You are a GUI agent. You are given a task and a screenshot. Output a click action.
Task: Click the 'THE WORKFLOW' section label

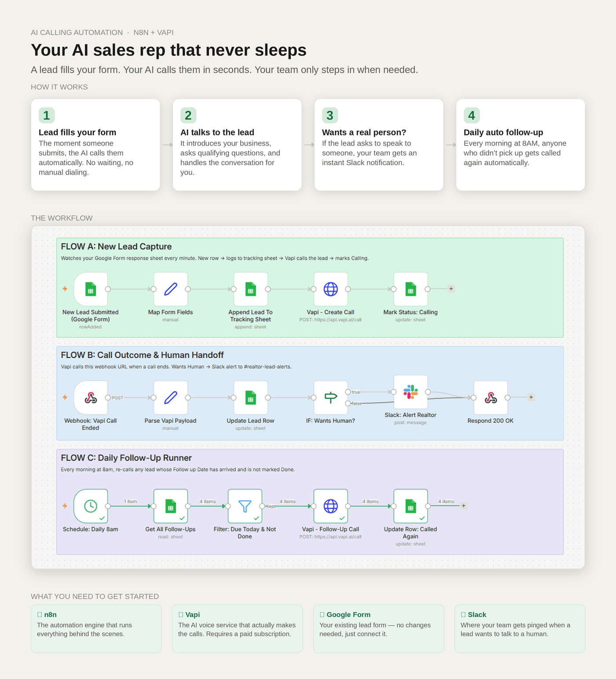click(x=62, y=218)
